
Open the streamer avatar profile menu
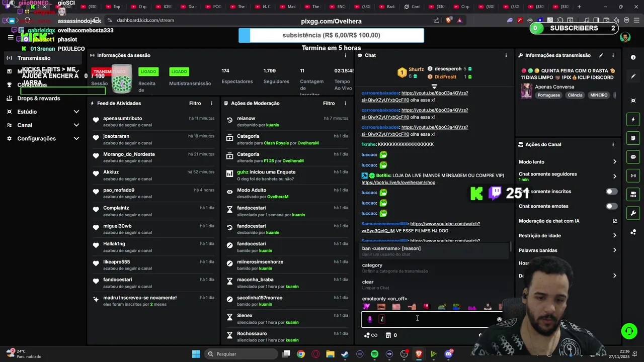[625, 38]
